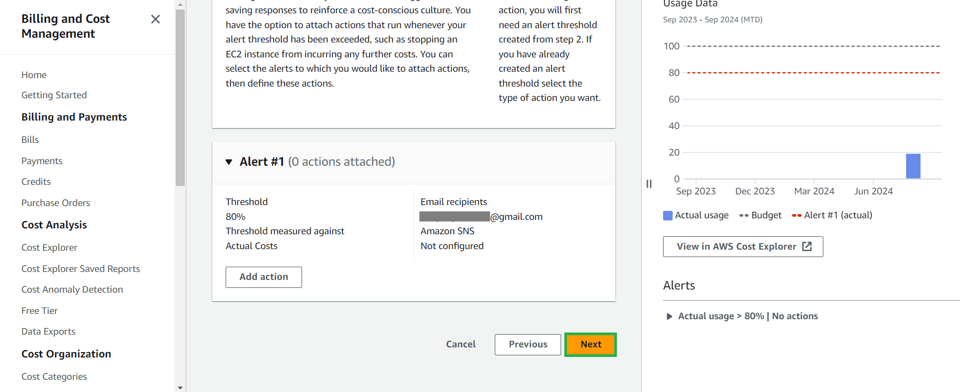
Task: Click the Threshold measured against label
Action: coord(285,231)
